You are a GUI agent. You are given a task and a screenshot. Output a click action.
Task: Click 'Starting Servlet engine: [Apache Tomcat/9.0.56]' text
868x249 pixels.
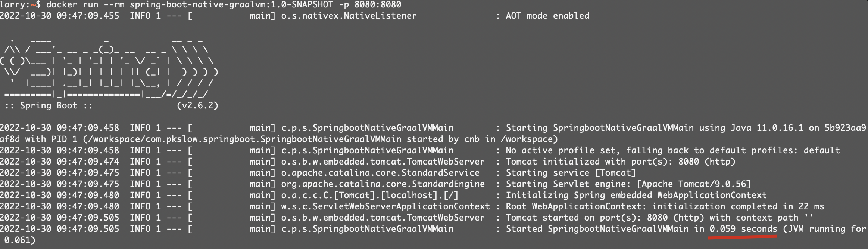click(628, 184)
